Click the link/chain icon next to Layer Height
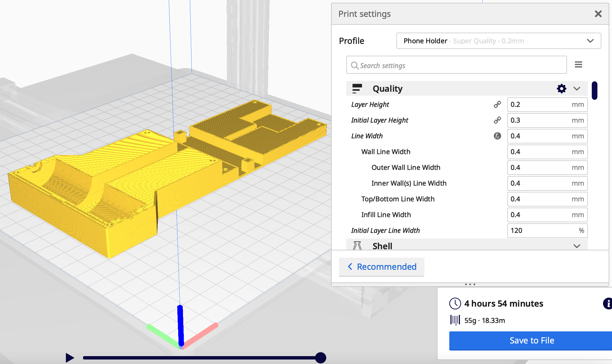 [498, 104]
